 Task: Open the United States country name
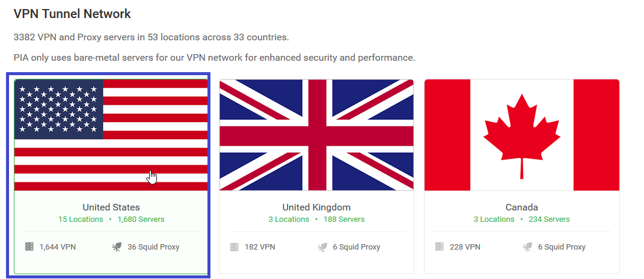111,207
